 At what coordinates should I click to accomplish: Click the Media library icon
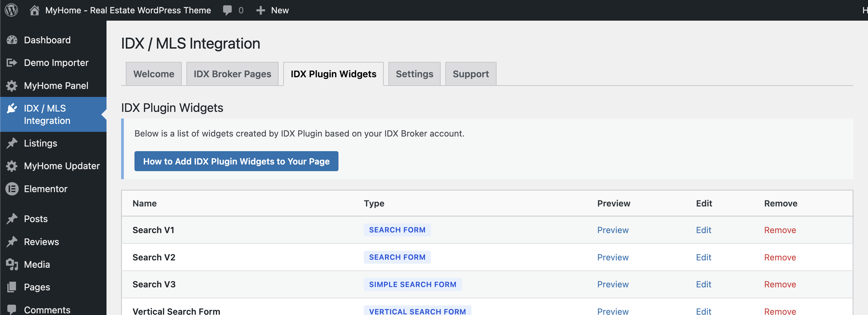click(x=12, y=264)
